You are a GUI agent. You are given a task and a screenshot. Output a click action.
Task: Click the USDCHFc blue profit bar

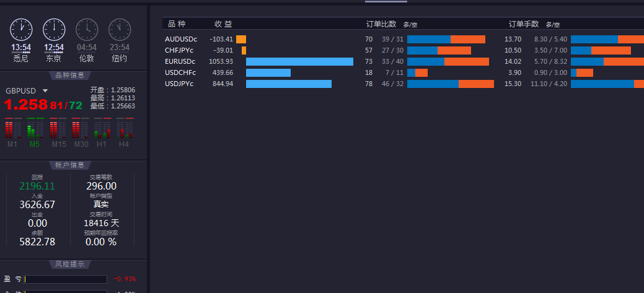tap(268, 72)
